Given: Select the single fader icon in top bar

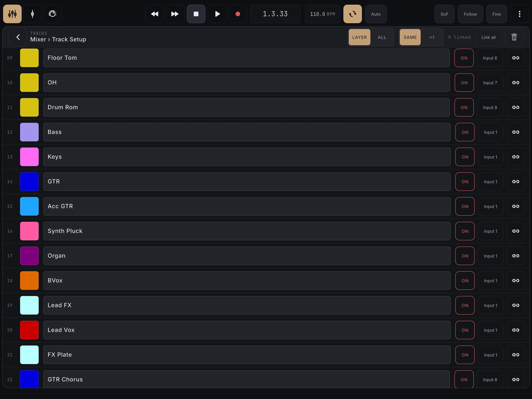Looking at the screenshot, I should [32, 14].
